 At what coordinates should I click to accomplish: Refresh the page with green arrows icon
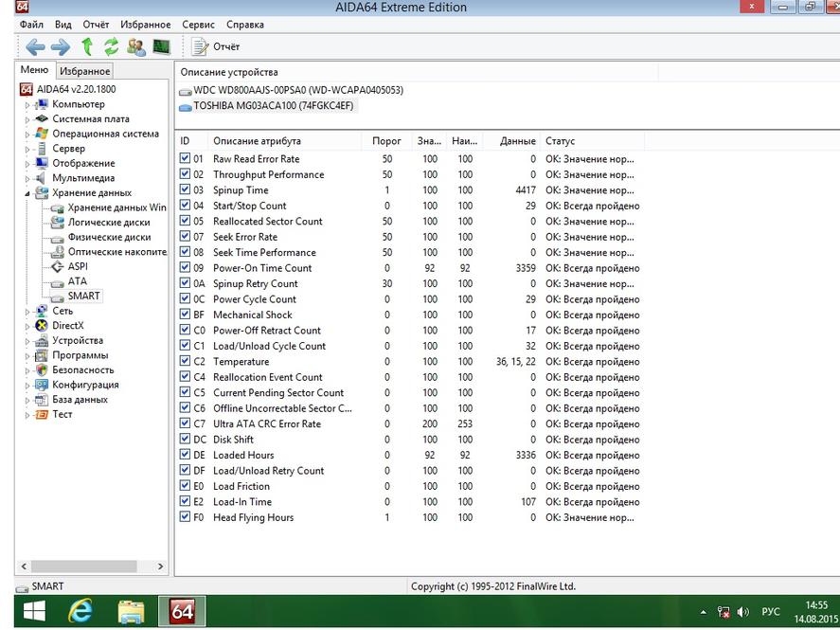[x=111, y=46]
